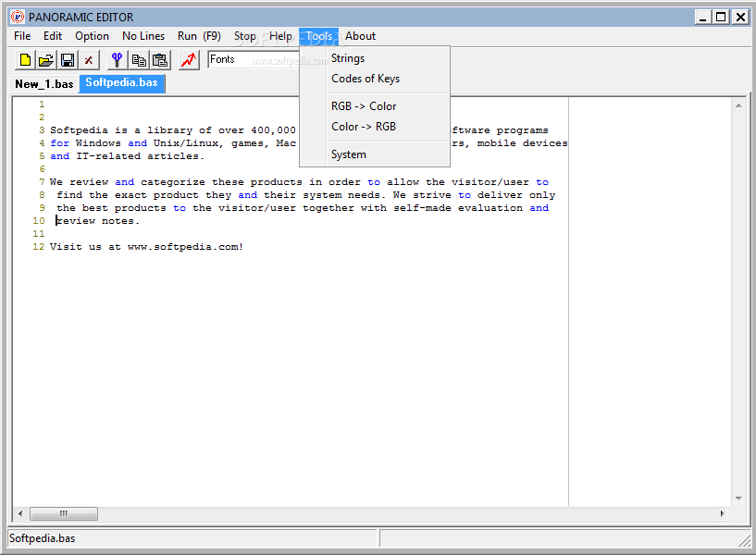Click the resize grip in the status bar corner
756x555 pixels.
(x=744, y=540)
